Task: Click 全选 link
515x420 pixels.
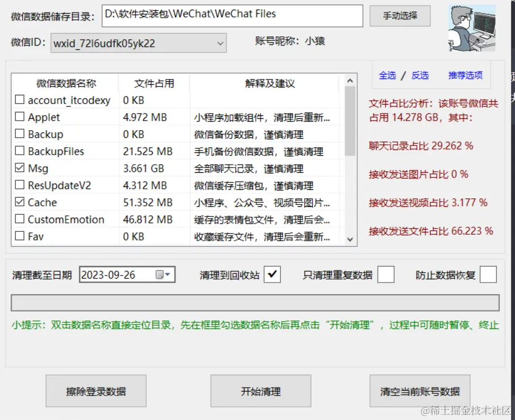Action: 387,75
